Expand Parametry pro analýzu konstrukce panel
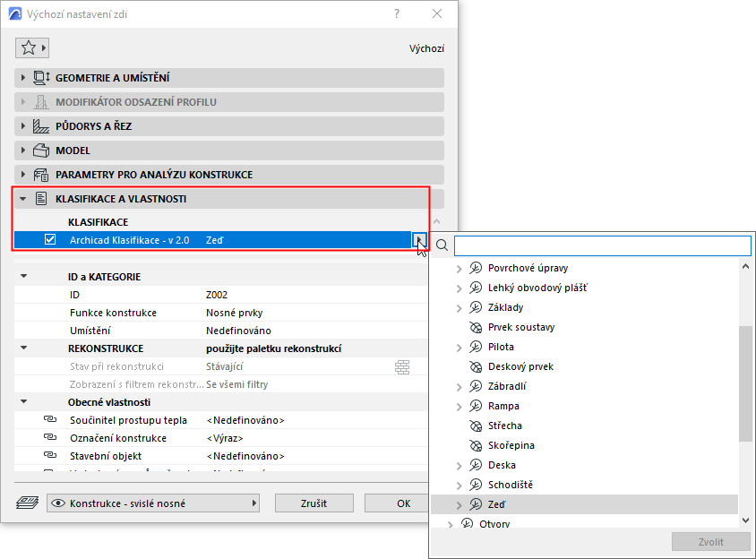Viewport: 756px width, 559px height. [22, 175]
